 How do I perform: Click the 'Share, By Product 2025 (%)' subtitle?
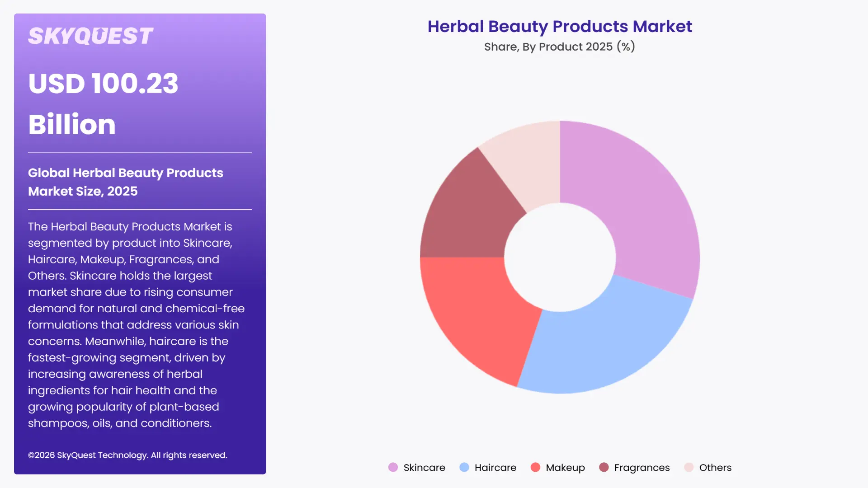click(x=560, y=47)
